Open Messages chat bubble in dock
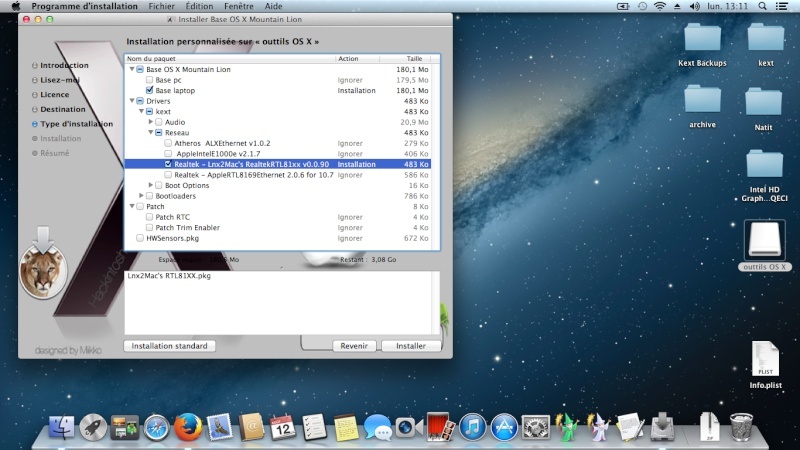800x450 pixels. click(378, 427)
